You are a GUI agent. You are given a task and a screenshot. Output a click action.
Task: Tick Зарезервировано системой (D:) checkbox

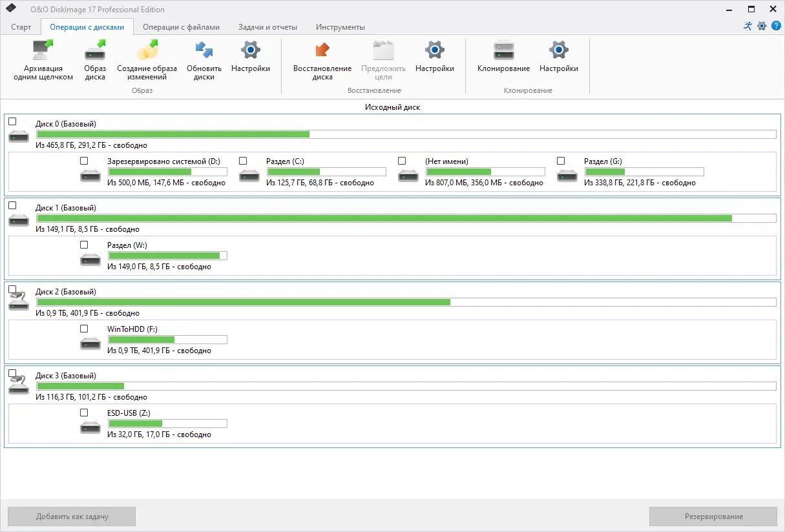84,161
